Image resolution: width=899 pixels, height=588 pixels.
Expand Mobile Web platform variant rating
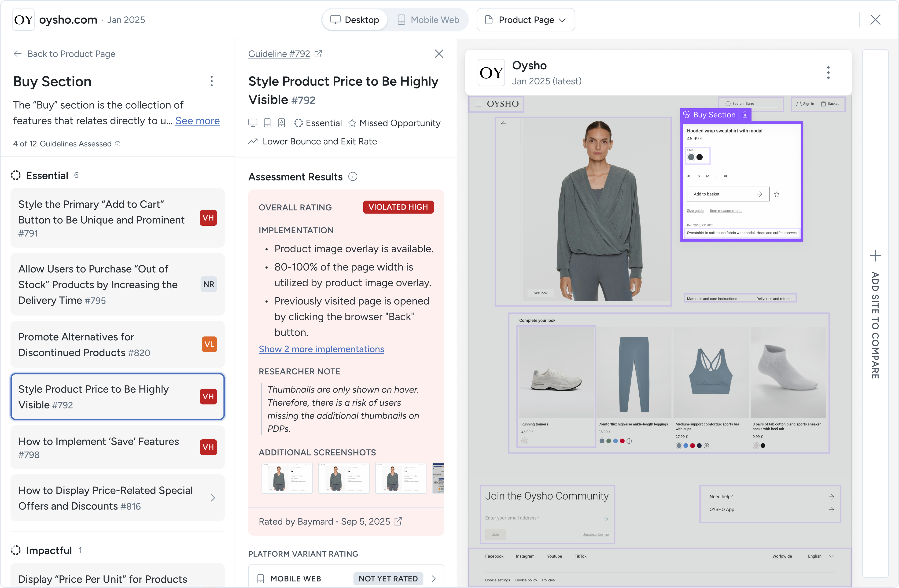[434, 579]
